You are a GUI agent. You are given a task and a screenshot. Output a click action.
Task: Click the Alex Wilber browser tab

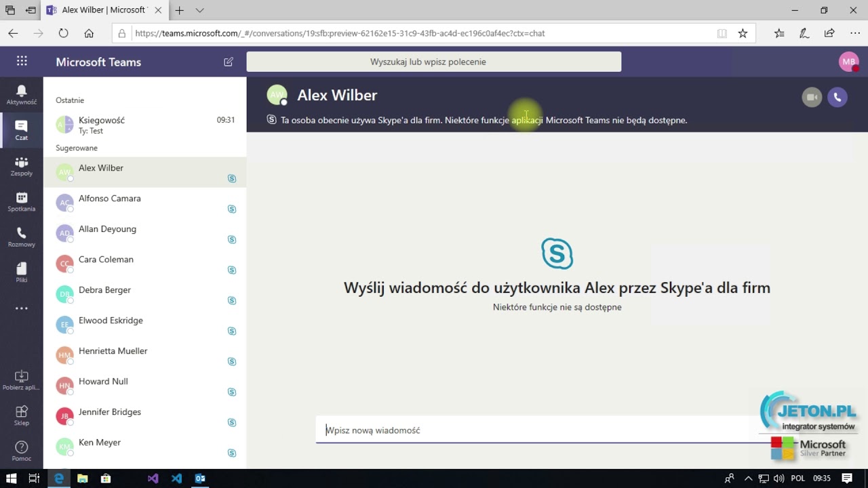[105, 10]
